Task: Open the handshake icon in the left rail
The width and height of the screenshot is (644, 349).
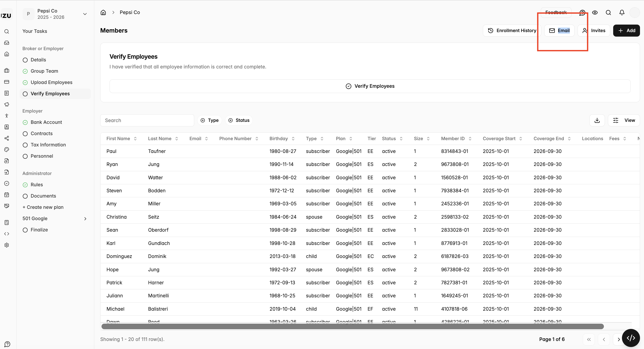Action: coord(7,206)
